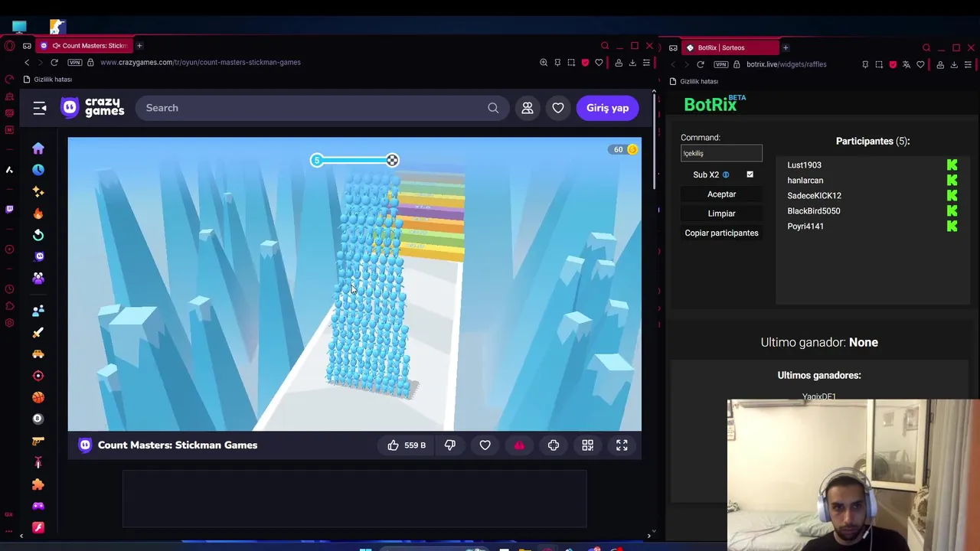
Task: Open the QR code icon below game
Action: click(588, 445)
